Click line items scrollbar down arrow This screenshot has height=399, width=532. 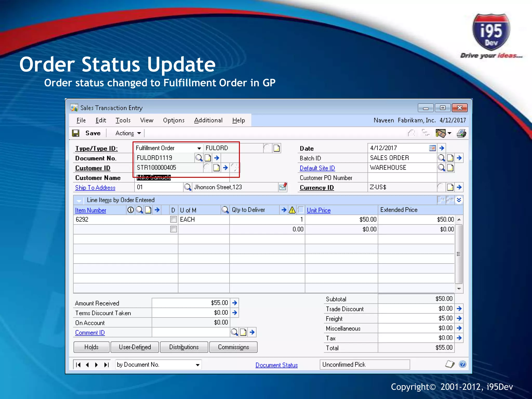pyautogui.click(x=459, y=289)
